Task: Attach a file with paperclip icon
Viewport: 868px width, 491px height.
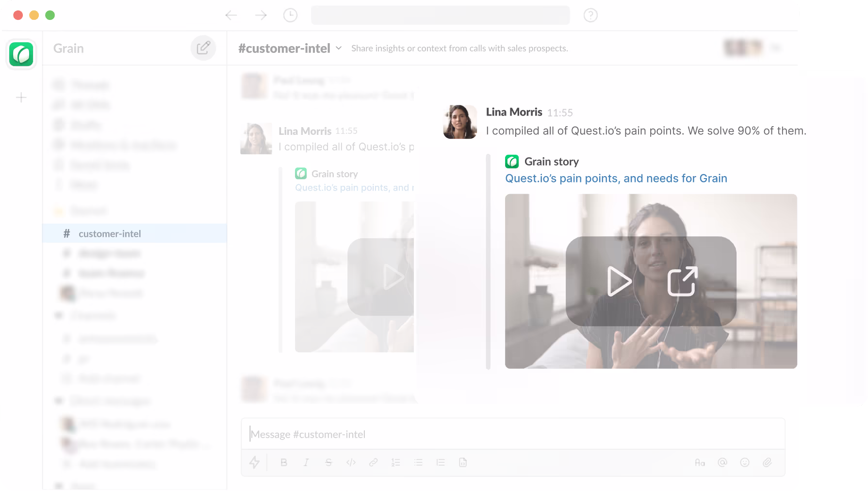Action: 767,462
